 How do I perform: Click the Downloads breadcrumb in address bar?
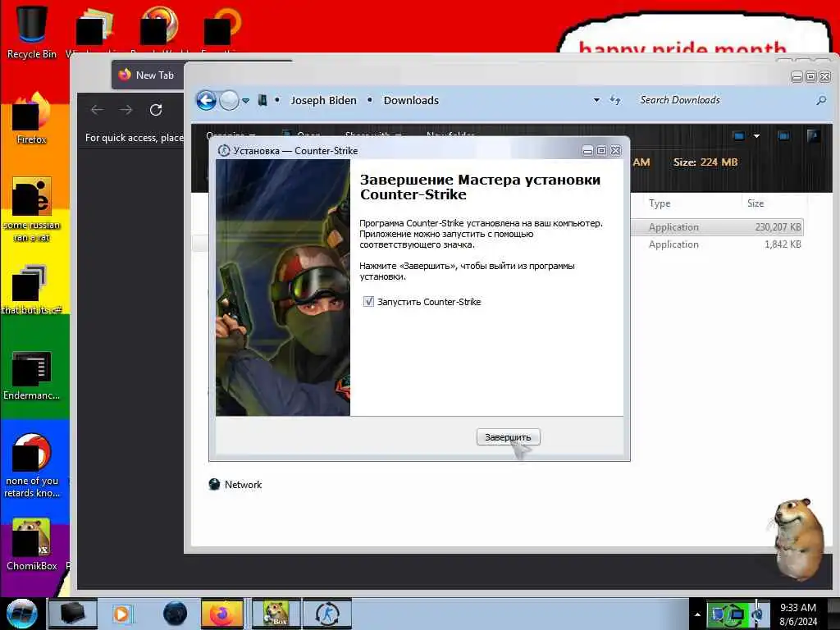411,100
